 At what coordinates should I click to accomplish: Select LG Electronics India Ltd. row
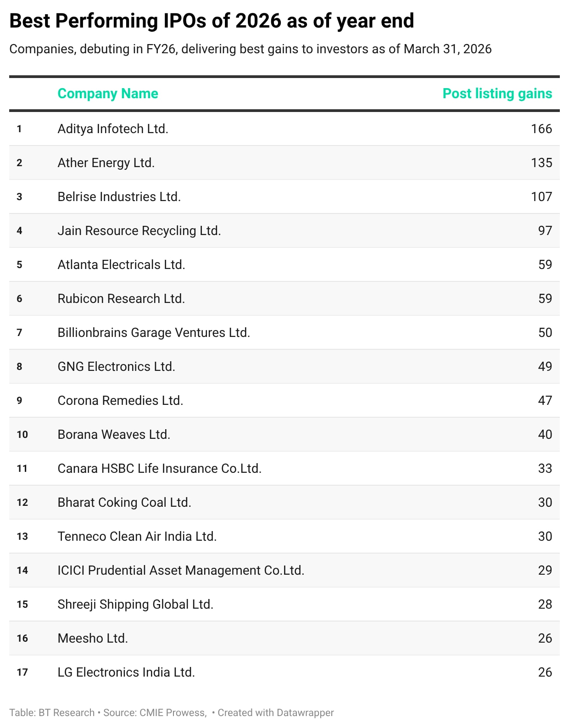point(126,672)
